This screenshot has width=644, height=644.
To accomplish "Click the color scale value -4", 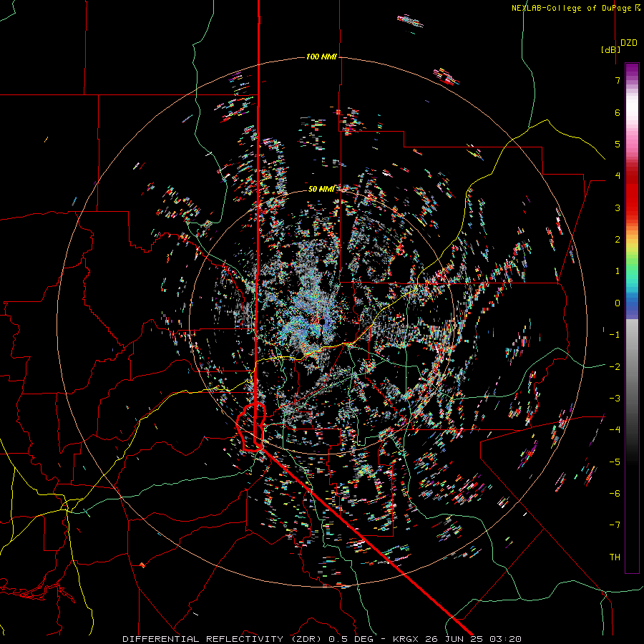I will 615,430.
